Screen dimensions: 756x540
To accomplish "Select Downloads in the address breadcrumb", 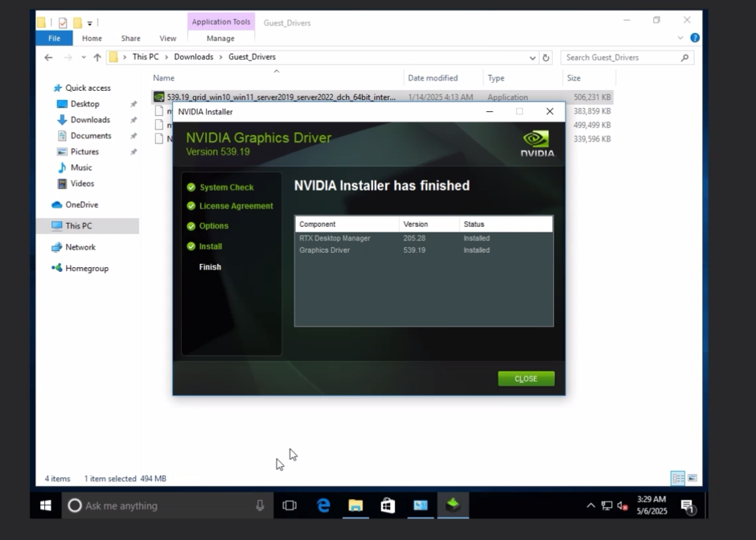I will click(193, 57).
